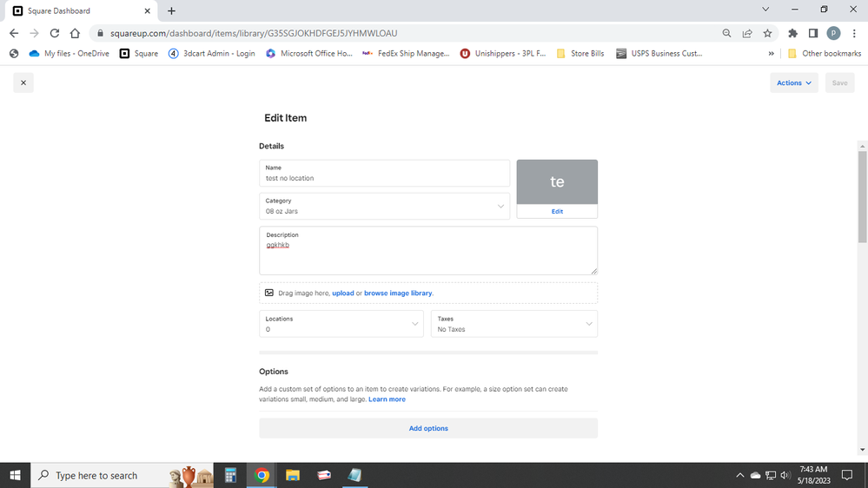Open the Actions dropdown menu
Screen dimensions: 868x488
coord(793,83)
